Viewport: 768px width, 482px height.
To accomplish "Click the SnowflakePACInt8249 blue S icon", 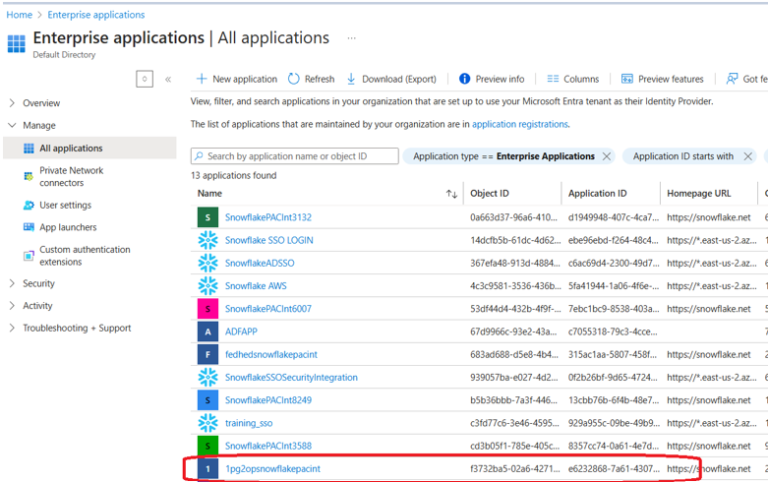I will tap(208, 400).
